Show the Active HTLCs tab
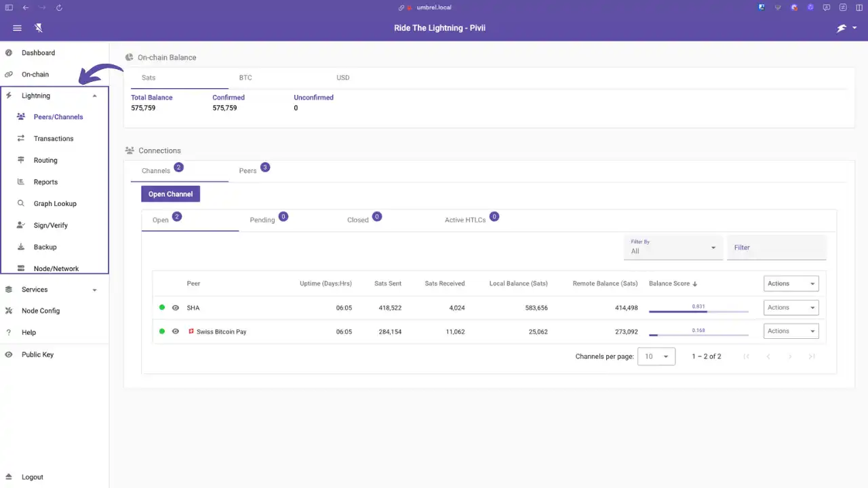This screenshot has height=488, width=868. 465,220
